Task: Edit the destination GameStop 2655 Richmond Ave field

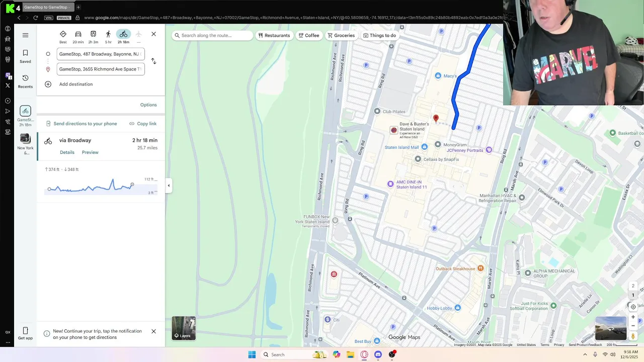Action: tap(101, 69)
